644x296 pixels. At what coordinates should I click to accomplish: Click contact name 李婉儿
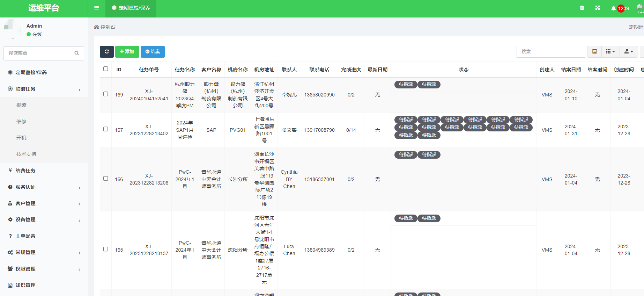pyautogui.click(x=289, y=95)
